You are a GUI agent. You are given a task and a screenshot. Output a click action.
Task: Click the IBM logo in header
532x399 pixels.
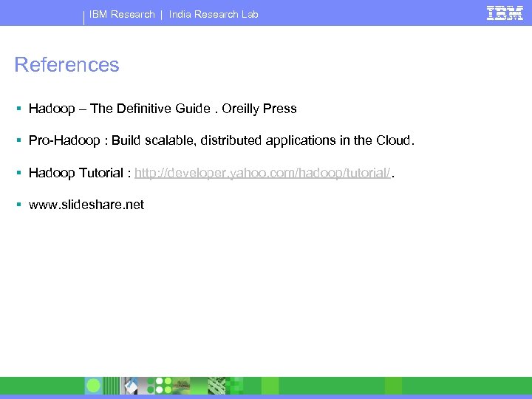[505, 13]
